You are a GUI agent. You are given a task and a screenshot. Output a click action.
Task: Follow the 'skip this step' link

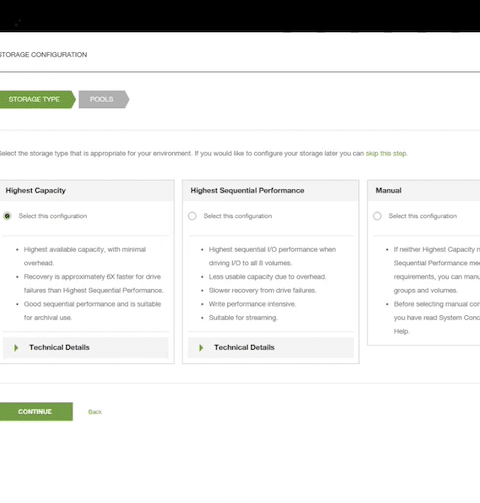[386, 153]
